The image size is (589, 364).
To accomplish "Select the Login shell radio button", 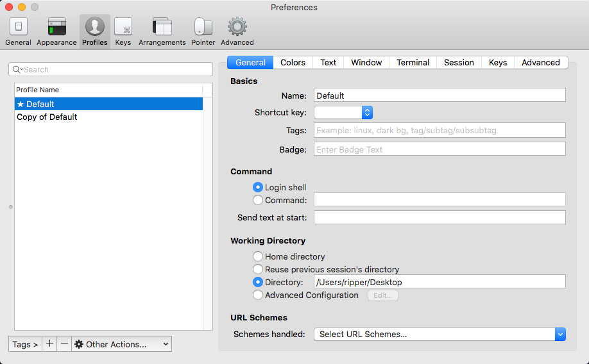I will (x=258, y=187).
